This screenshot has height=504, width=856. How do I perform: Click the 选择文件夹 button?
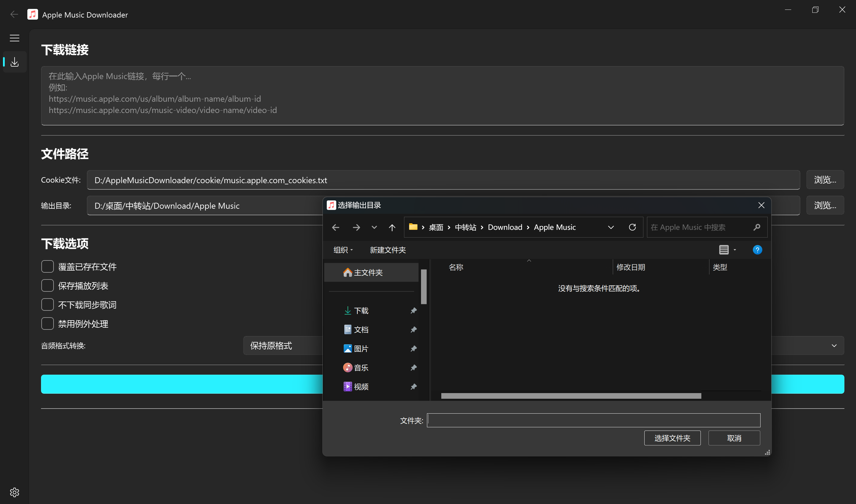click(x=672, y=438)
